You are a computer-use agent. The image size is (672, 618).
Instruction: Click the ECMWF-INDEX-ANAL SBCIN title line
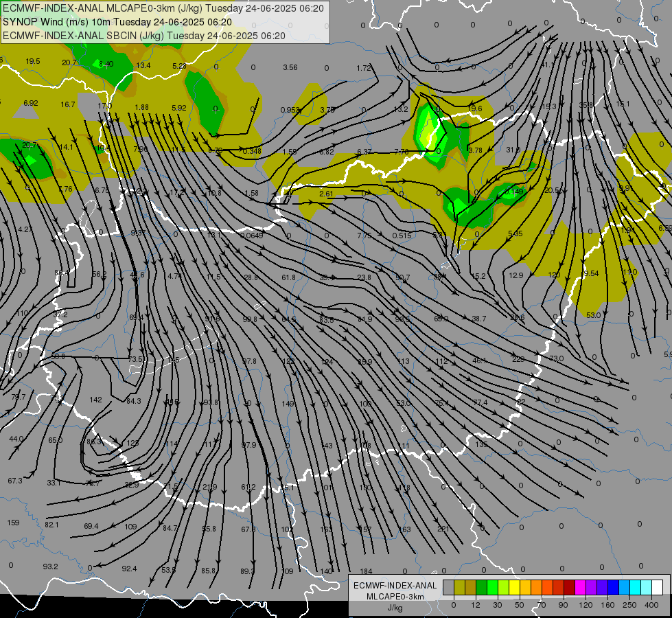(144, 36)
